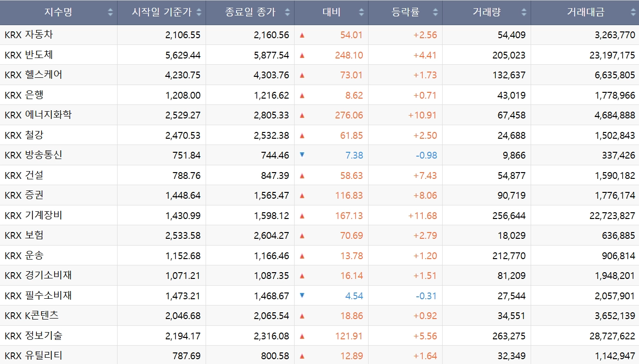Open the KRX 에너지화학 index row
This screenshot has height=364, width=639.
[x=39, y=115]
